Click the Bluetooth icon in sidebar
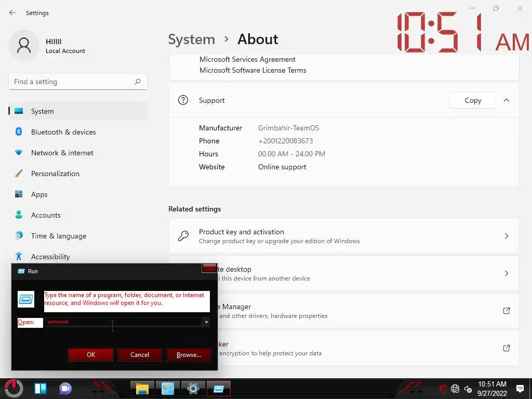Viewport: 532px width, 399px height. [19, 131]
